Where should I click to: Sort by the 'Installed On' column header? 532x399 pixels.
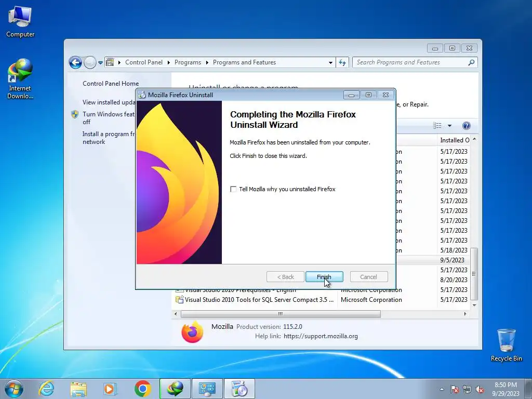coord(454,140)
